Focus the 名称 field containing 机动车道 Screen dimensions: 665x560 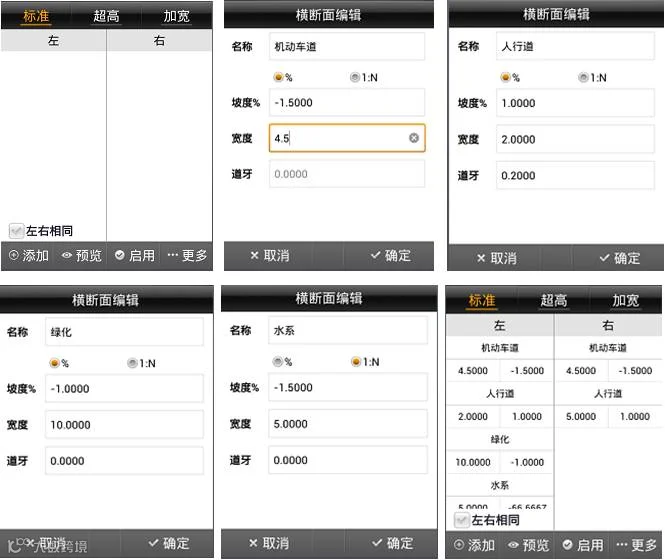click(x=347, y=46)
